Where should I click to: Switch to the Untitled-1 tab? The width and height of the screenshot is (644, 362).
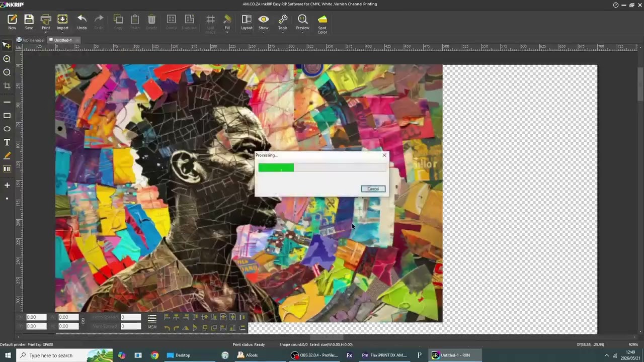62,40
